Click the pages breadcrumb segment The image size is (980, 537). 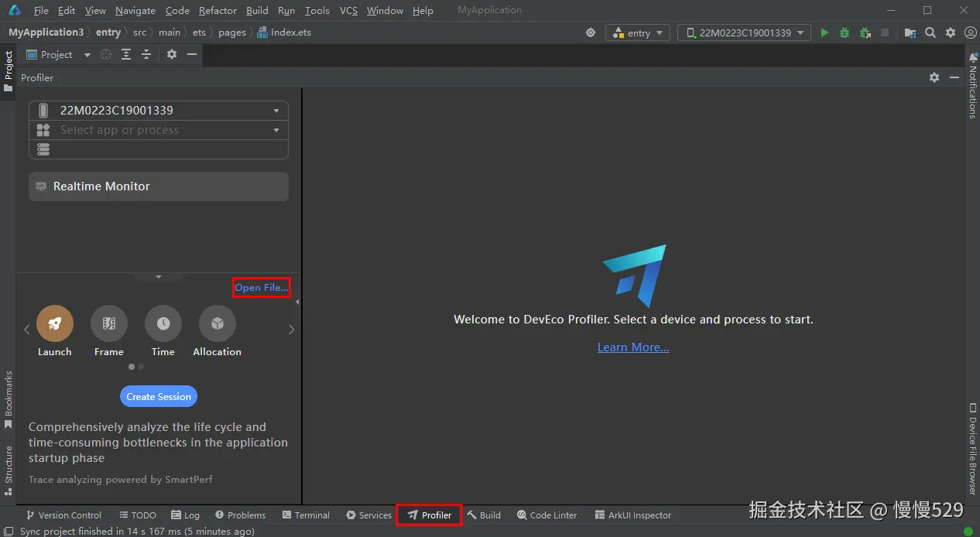coord(231,32)
